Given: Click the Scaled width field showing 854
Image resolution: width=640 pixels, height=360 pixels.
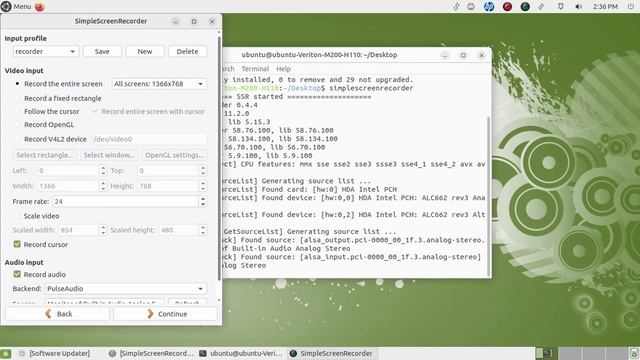Looking at the screenshot, I should pos(79,230).
